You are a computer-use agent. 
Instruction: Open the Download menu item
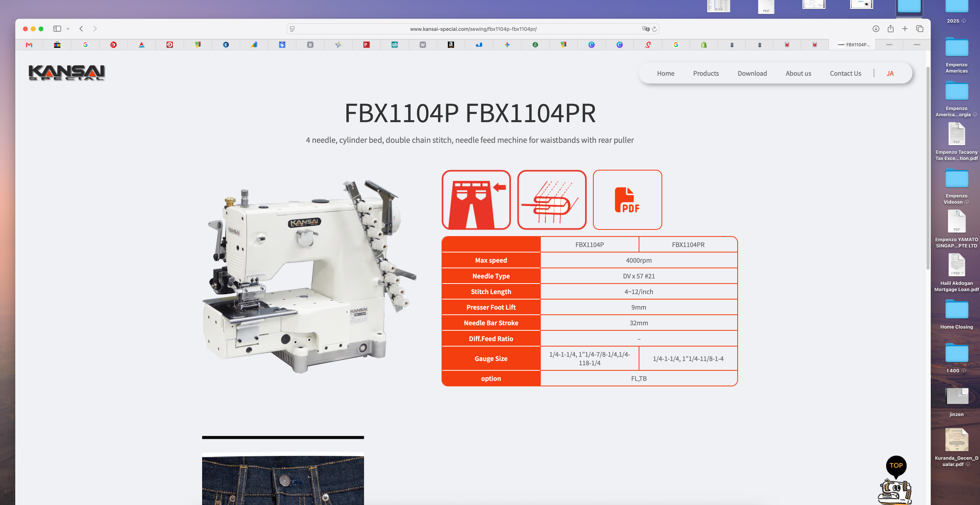(752, 73)
